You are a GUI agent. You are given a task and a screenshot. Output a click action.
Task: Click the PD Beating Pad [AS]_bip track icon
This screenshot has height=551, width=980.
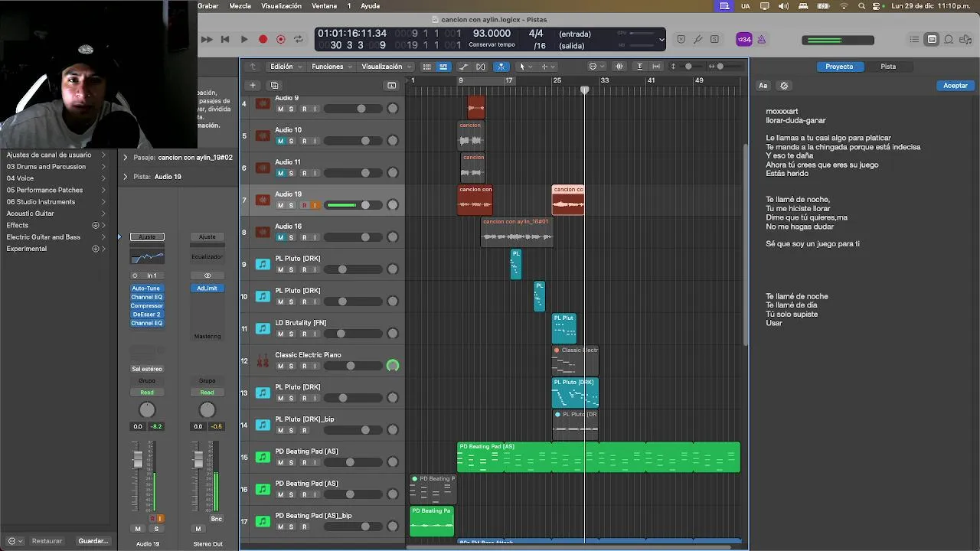tap(263, 521)
